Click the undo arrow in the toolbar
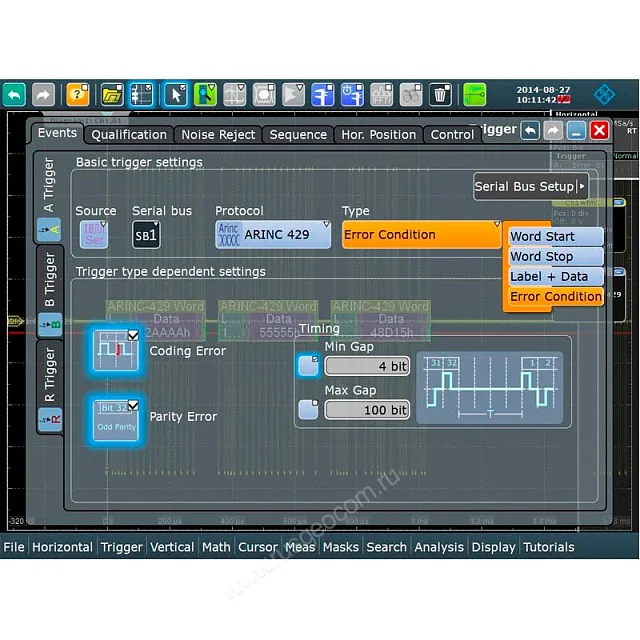This screenshot has width=640, height=640. [14, 95]
